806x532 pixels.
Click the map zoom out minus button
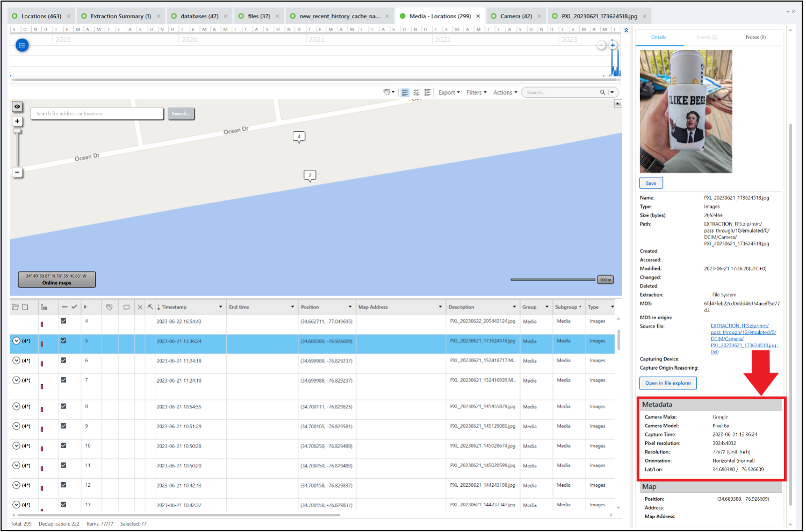(17, 172)
